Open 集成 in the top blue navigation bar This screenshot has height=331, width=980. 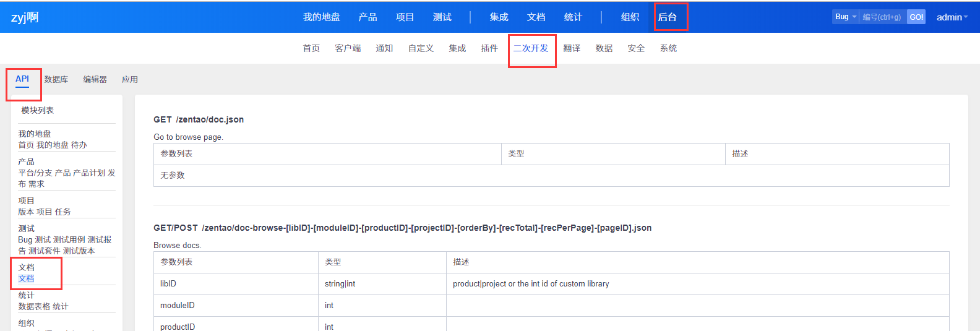(x=499, y=17)
